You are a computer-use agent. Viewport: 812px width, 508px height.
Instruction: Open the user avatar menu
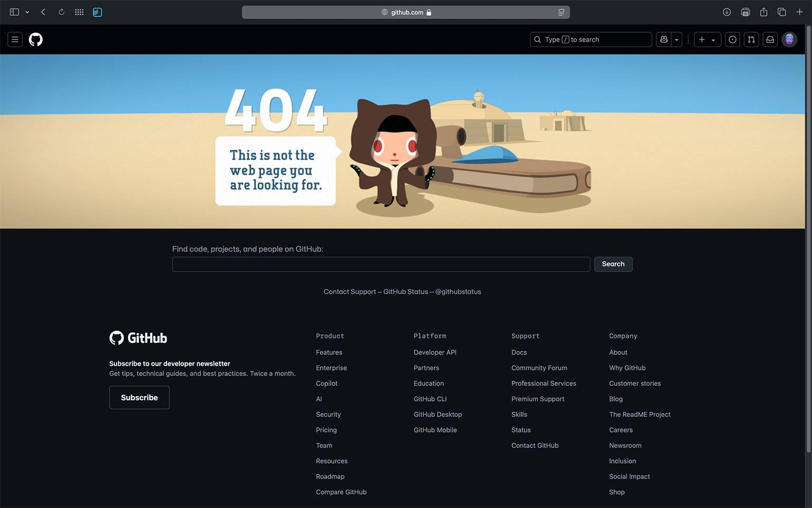click(x=789, y=40)
